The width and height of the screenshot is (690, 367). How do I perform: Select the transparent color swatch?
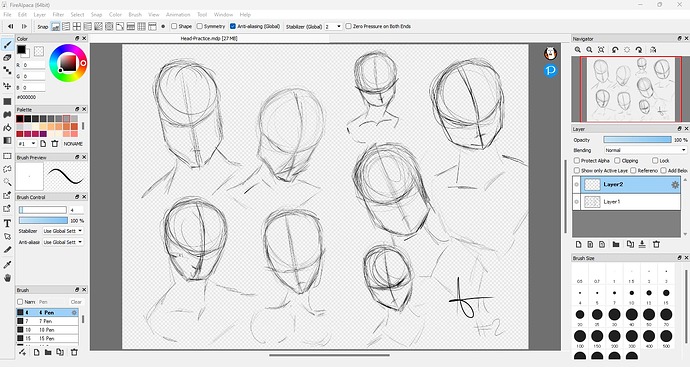pos(39,51)
